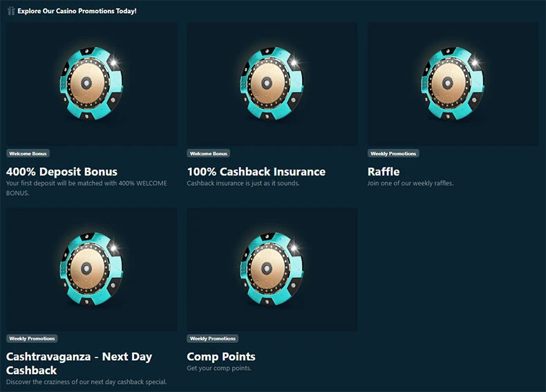The image size is (546, 392).
Task: Open the 100% Cashback Insurance chip image
Action: pyautogui.click(x=272, y=84)
